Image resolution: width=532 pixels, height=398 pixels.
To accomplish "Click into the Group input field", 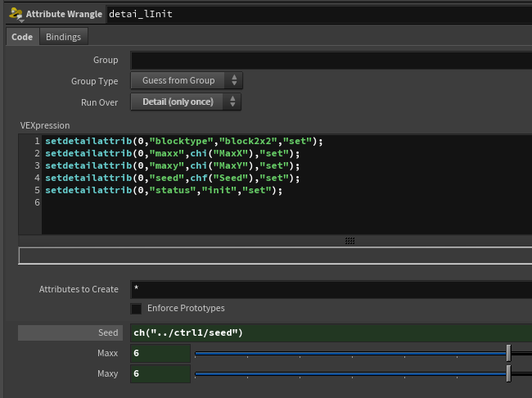I will coord(331,61).
